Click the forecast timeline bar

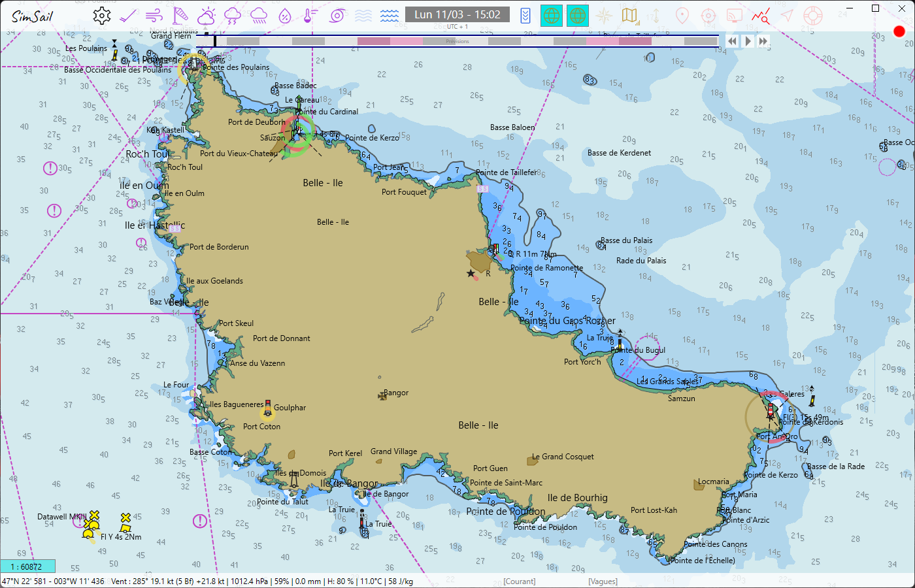457,41
